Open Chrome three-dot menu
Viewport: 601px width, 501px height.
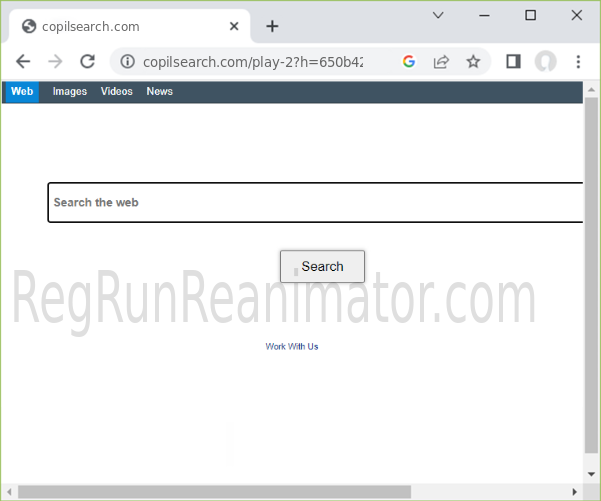point(578,61)
